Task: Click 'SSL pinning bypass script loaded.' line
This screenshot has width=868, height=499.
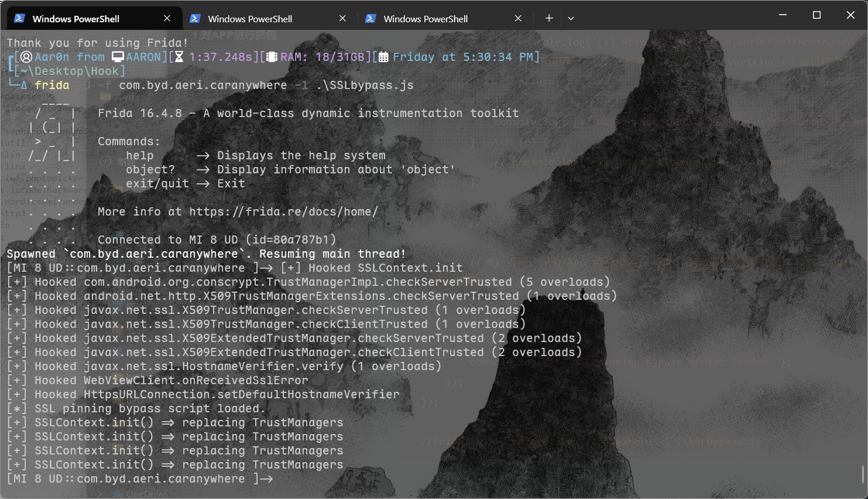Action: coord(136,408)
